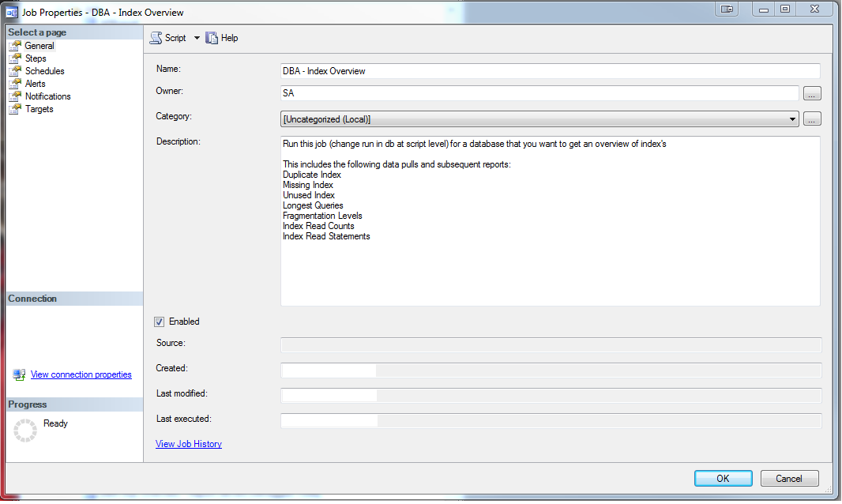Click the Script toolbar icon
The image size is (842, 504).
click(x=156, y=38)
